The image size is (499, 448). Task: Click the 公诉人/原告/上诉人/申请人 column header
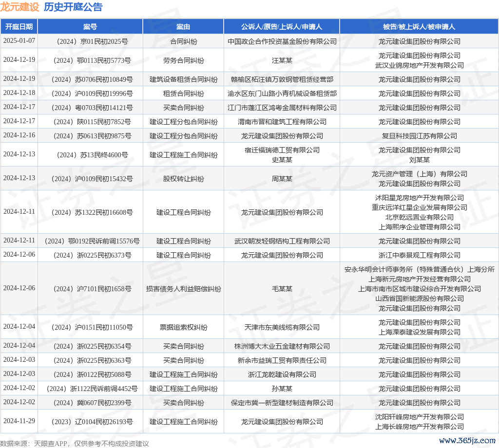[x=282, y=27]
